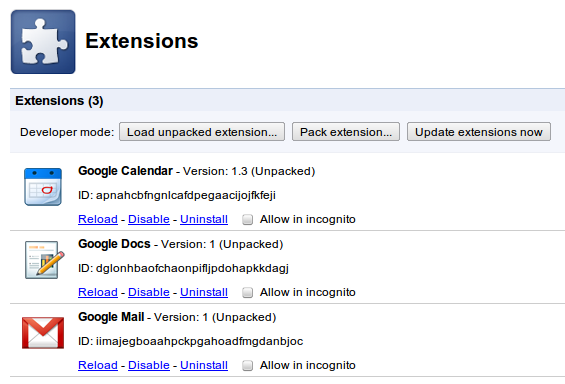565x384 pixels.
Task: Disable the Google Docs extension
Action: [149, 292]
